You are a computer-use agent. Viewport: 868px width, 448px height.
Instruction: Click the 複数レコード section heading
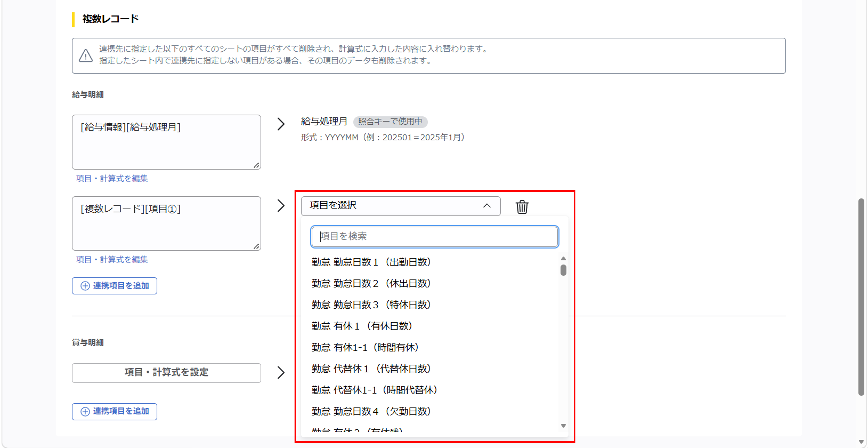point(110,19)
